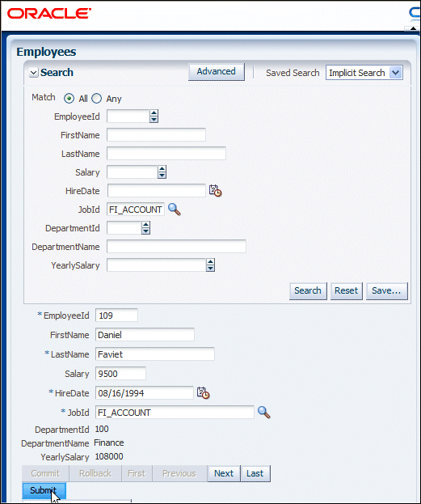Open the Saved Search dropdown
The height and width of the screenshot is (504, 421).
click(x=396, y=73)
